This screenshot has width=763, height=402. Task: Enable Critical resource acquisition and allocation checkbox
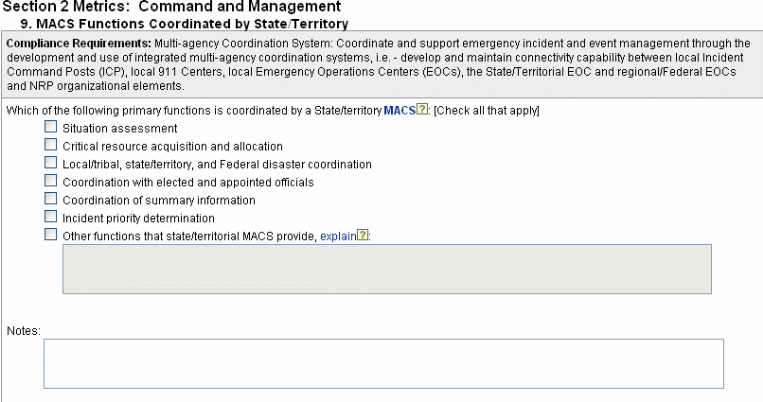click(50, 146)
